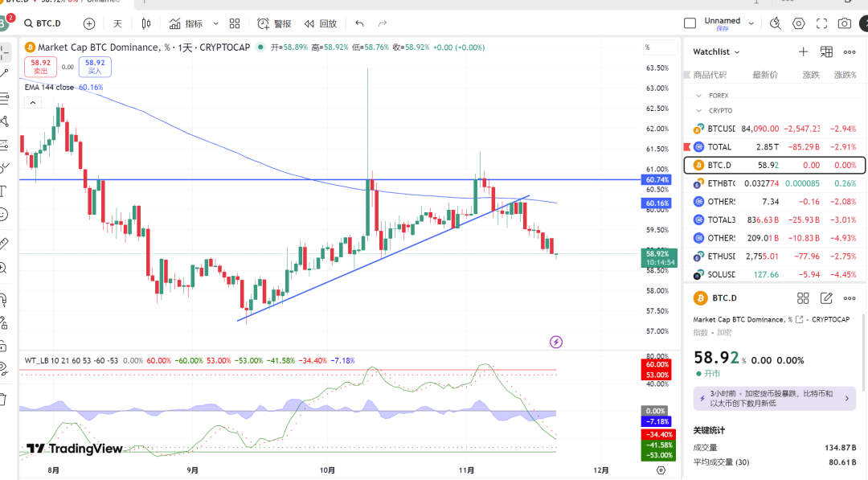Toggle lock all drawings icon

(4, 346)
